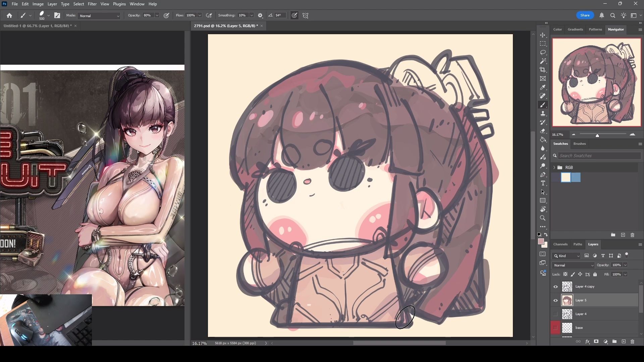This screenshot has width=644, height=362.
Task: Toggle pressure for brush size
Action: (x=294, y=15)
